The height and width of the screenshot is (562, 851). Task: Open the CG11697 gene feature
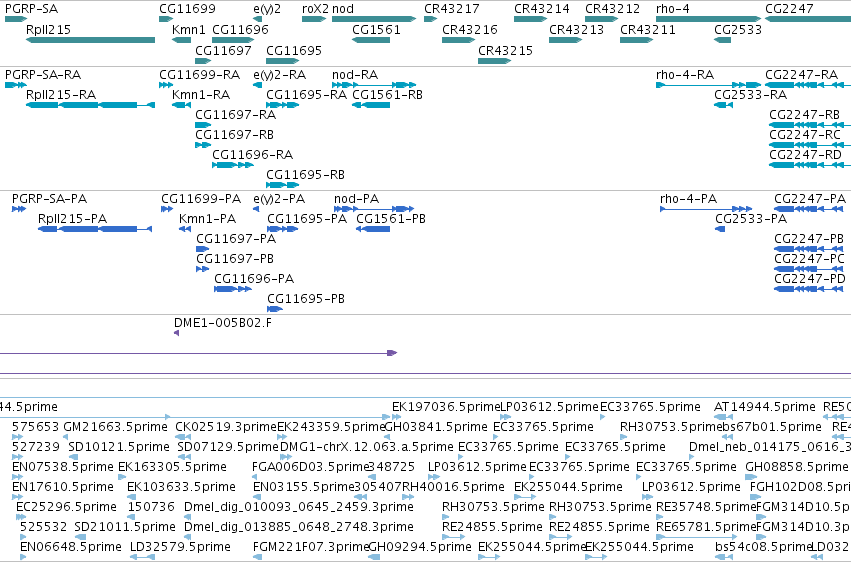[203, 61]
